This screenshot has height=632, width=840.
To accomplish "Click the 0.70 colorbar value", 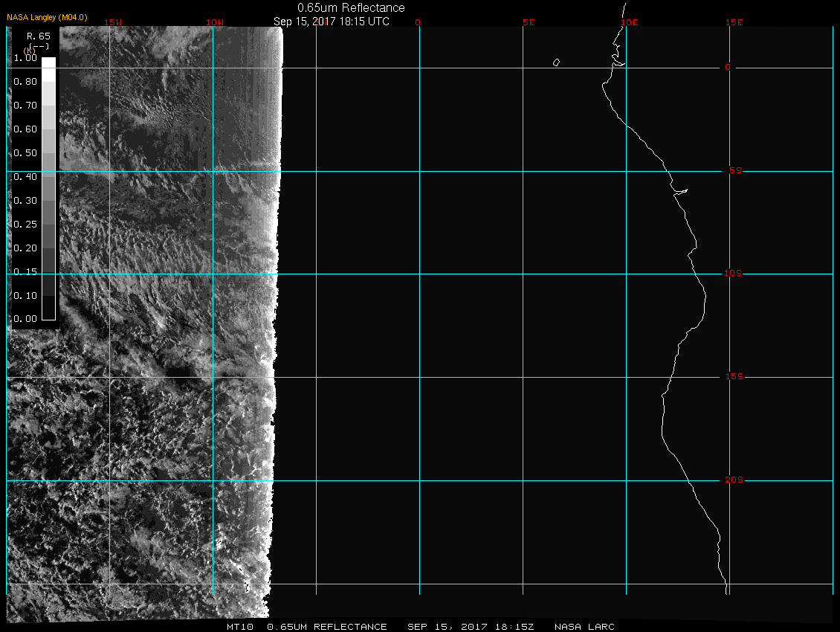I will (x=25, y=105).
